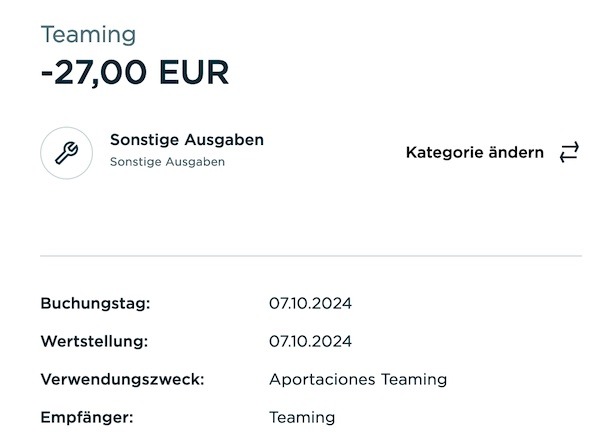Click the Verwendungszweck label

tap(122, 379)
